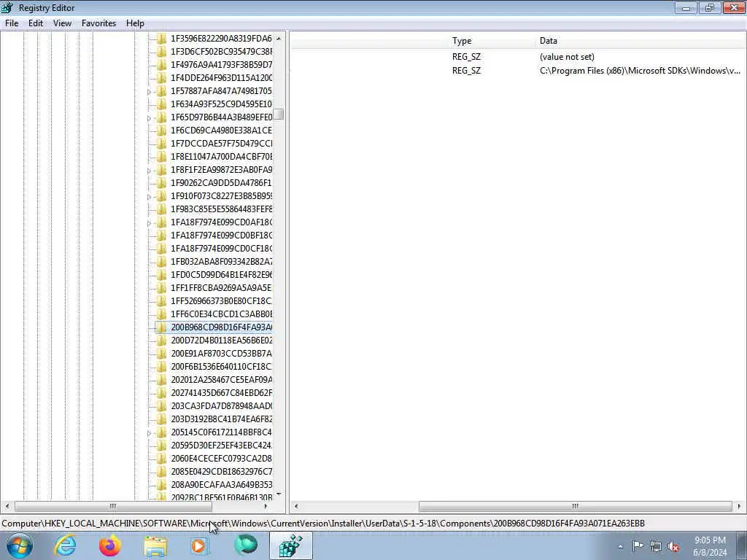
Task: Click values pane horizontal scroll left arrow
Action: pyautogui.click(x=296, y=506)
